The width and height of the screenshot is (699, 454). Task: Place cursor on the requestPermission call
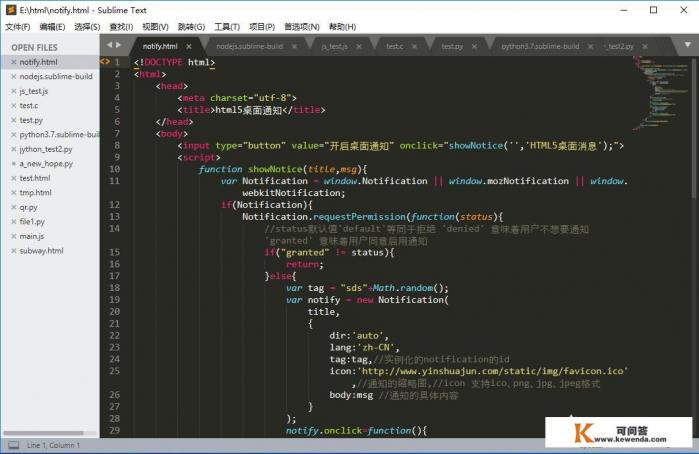pyautogui.click(x=359, y=217)
